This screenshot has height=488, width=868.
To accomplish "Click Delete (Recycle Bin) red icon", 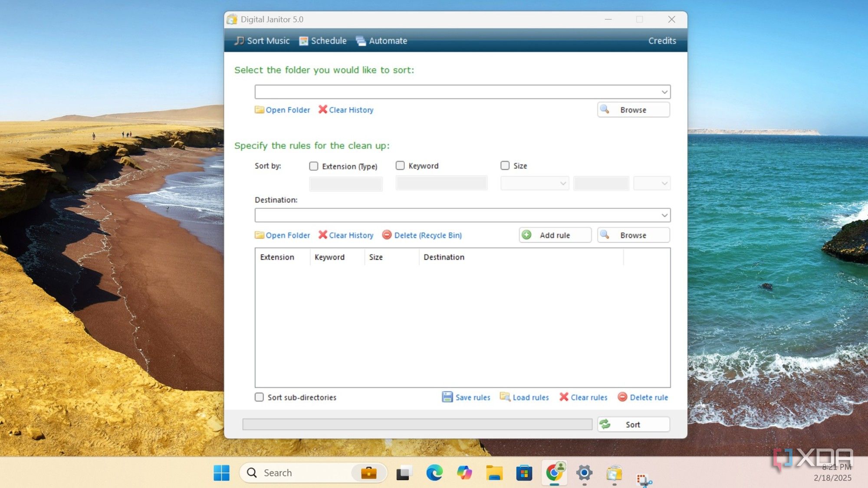I will pos(387,235).
